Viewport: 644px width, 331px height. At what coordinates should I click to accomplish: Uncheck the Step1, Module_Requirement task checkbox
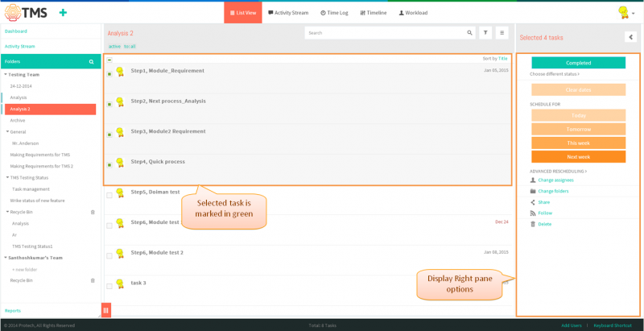[x=109, y=74]
